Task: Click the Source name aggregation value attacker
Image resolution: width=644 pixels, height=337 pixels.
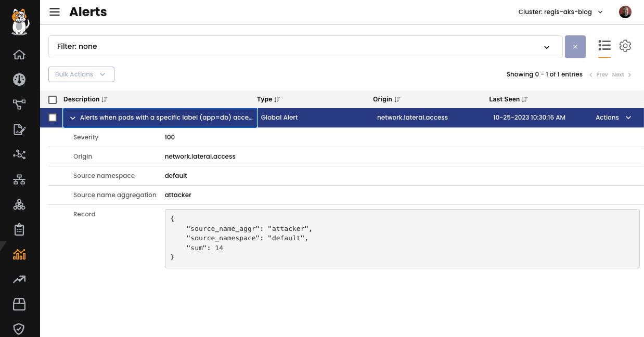Action: point(178,195)
